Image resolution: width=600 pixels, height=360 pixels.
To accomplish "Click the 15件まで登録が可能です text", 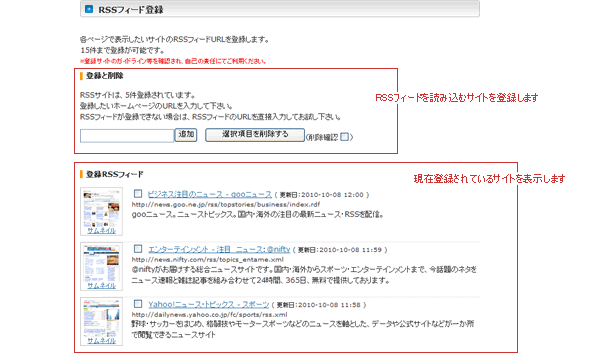I will tap(122, 50).
